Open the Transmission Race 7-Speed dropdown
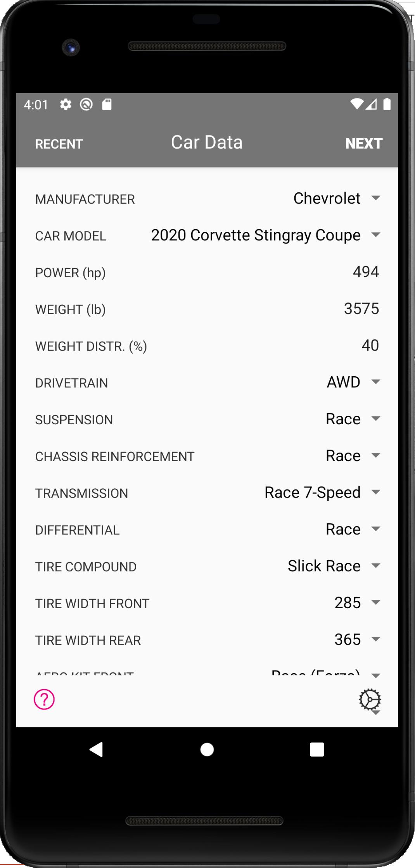Screen dimensions: 415x868 pos(322,493)
